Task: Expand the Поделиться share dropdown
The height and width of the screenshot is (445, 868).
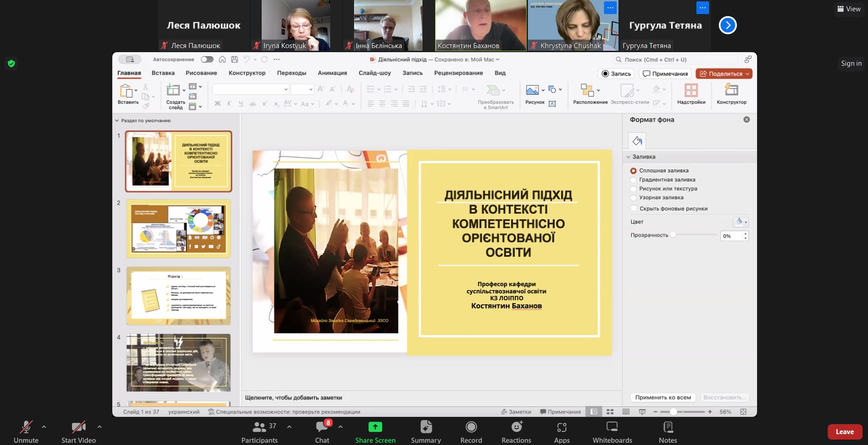Action: point(748,74)
